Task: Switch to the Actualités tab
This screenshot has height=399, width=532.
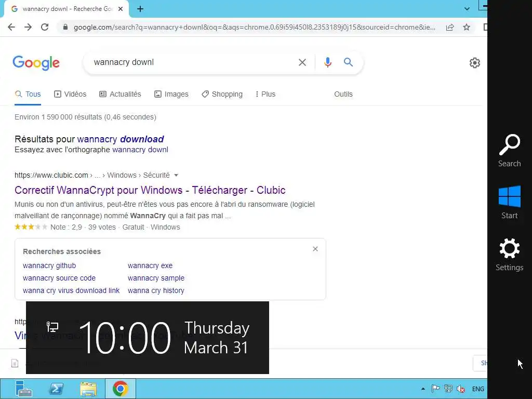Action: (x=120, y=95)
